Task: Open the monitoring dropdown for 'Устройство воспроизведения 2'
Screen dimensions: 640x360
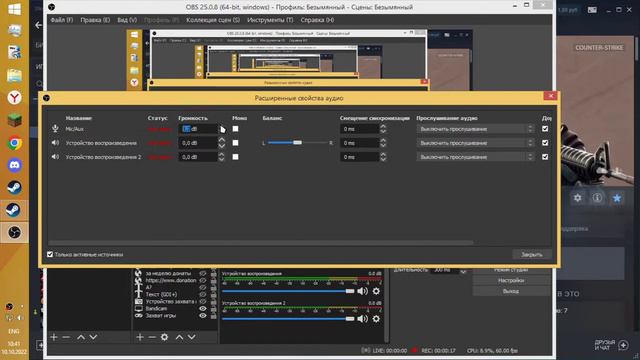Action: 476,157
